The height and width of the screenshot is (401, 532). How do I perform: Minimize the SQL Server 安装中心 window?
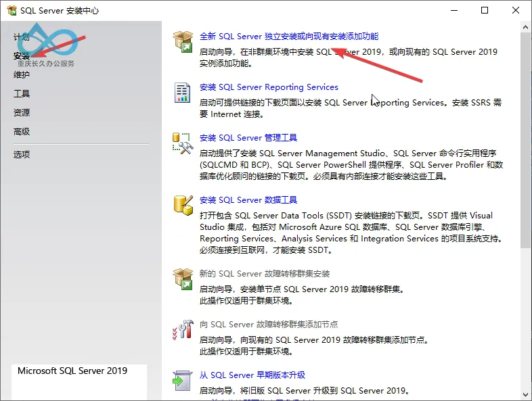[x=454, y=11]
